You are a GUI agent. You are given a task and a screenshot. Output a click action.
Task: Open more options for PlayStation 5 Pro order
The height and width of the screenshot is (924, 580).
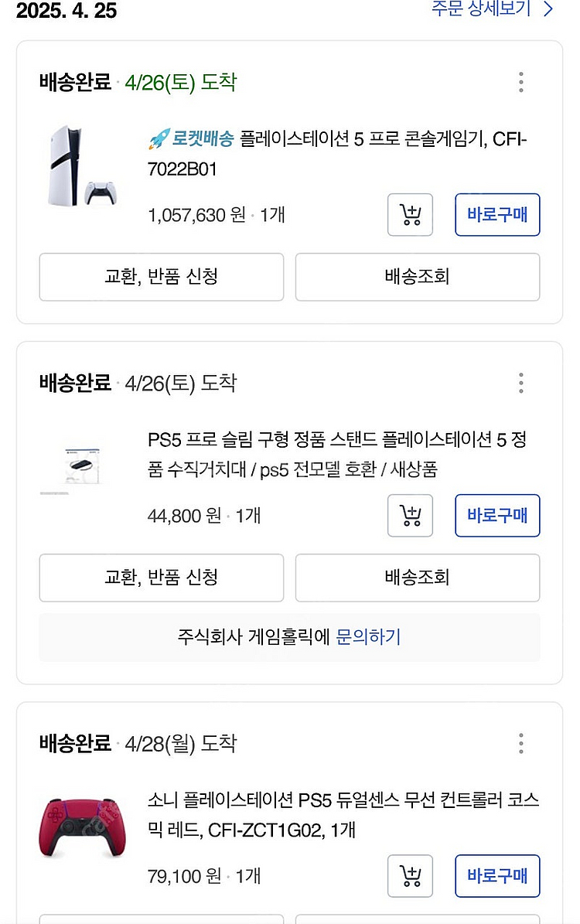click(x=521, y=82)
